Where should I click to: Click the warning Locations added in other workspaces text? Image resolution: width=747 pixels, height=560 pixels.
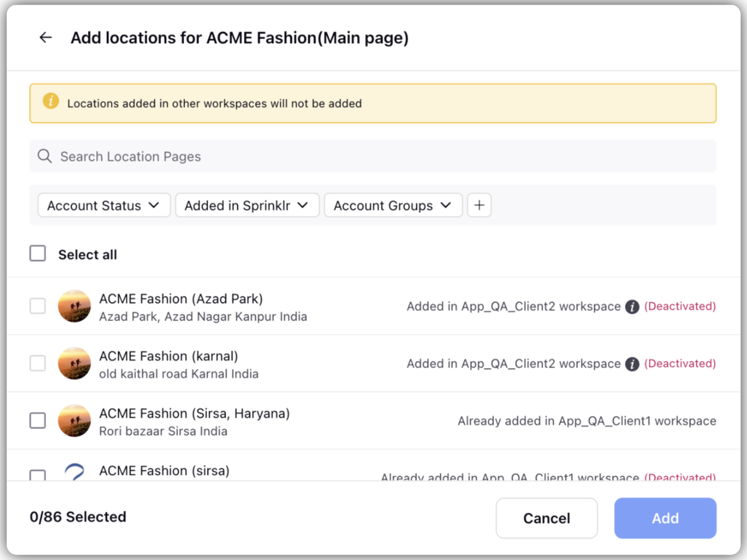click(x=215, y=103)
